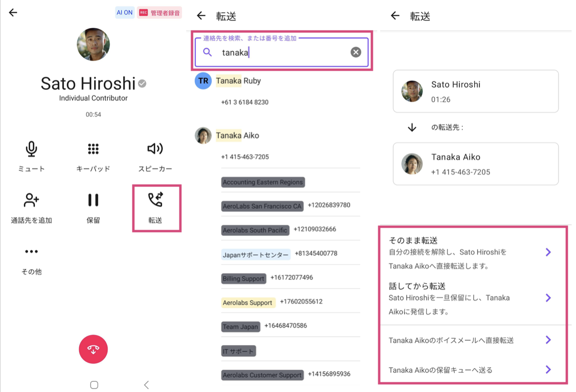
Task: Return using the back arrow on Sato Hiroshi screen
Action: pos(13,12)
